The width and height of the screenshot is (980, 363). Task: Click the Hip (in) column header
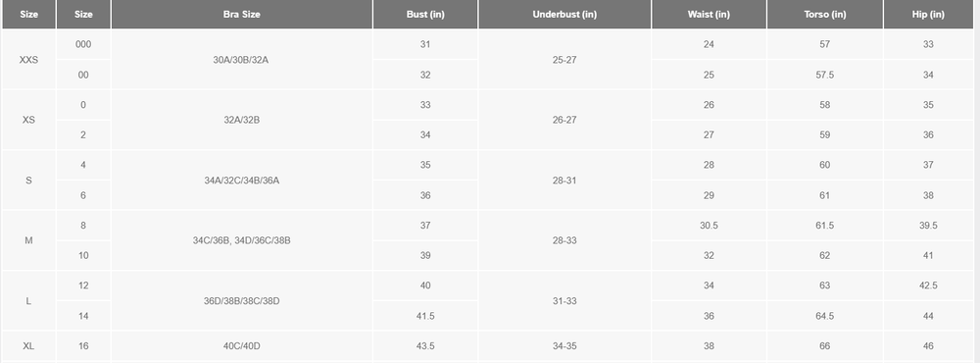tap(928, 15)
